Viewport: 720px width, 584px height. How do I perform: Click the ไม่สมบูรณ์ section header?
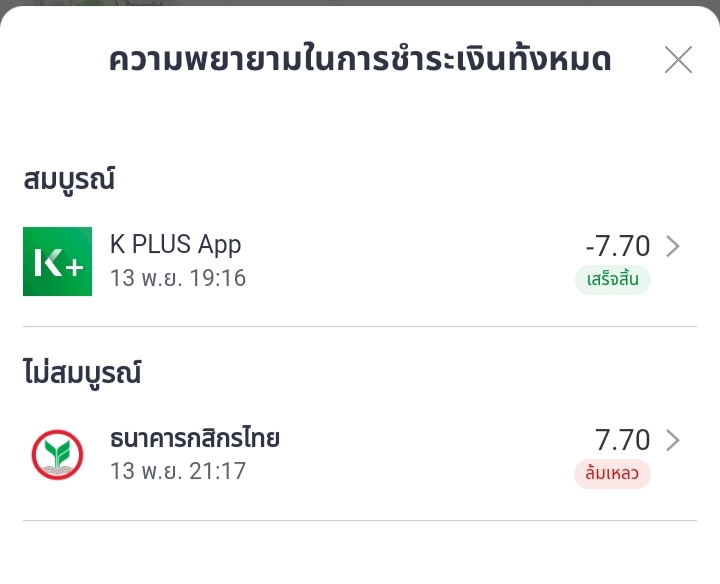point(82,373)
